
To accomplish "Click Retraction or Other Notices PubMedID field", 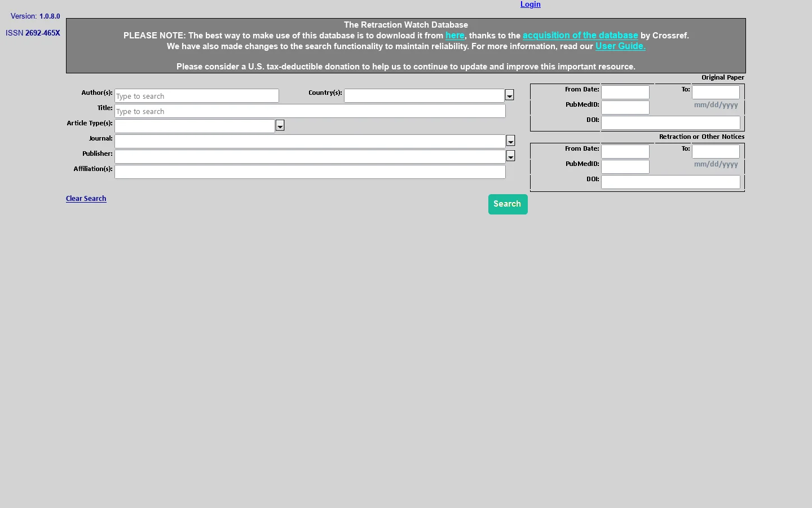I will pos(625,167).
